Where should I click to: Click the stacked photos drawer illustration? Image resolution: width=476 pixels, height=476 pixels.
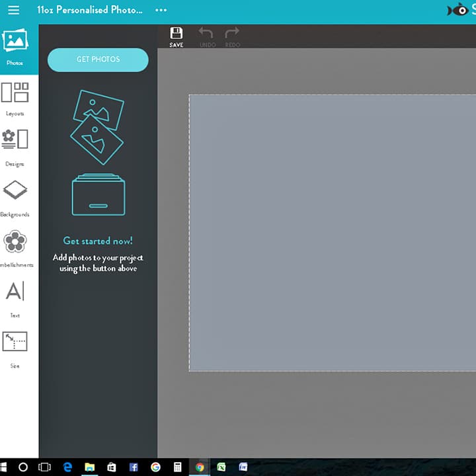tap(98, 153)
